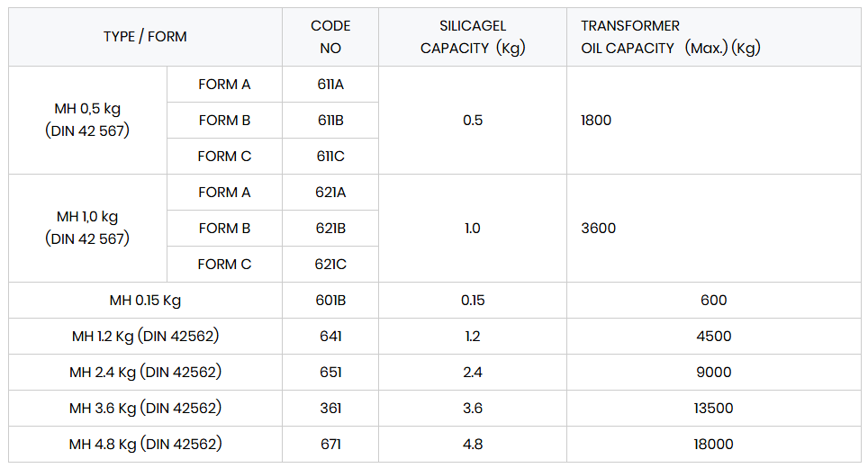Screen dimensions: 868x468
Task: Click the TYPE / FORM column header
Action: point(145,37)
